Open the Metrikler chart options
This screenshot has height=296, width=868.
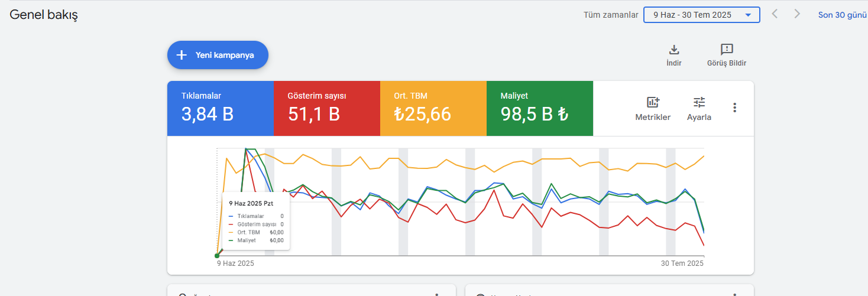coord(653,109)
